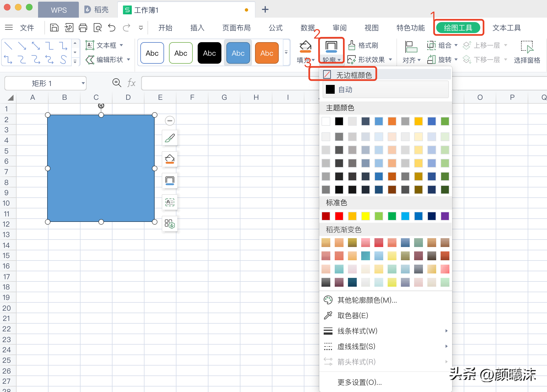Screen dimensions: 547x392
Task: Click the Print icon
Action: point(83,28)
